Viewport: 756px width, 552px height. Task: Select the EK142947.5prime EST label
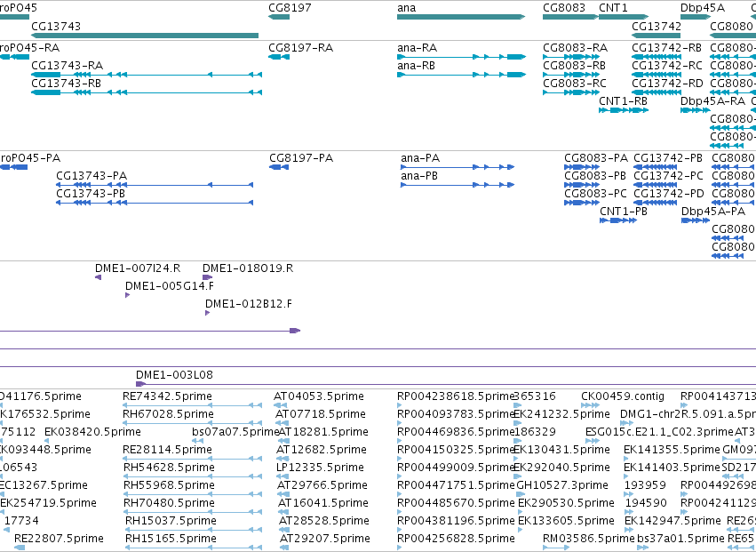click(x=672, y=521)
